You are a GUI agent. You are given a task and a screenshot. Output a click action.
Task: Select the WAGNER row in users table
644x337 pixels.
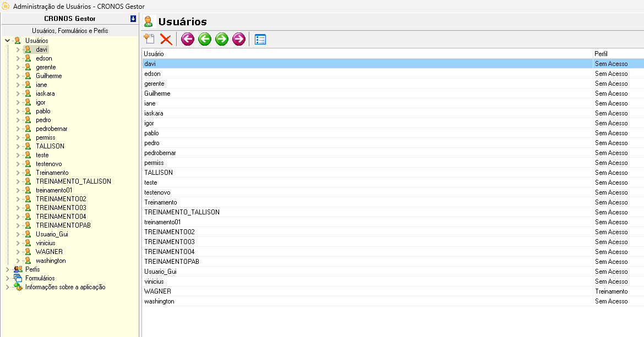pos(393,291)
